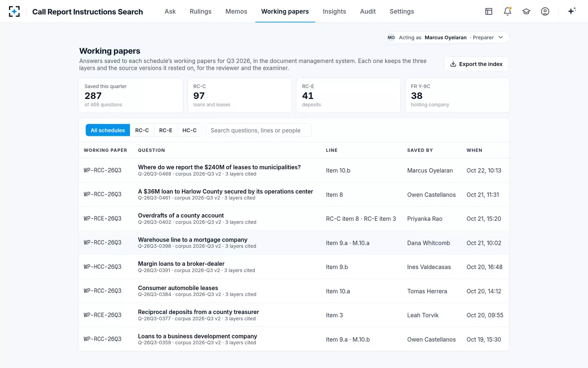This screenshot has width=588, height=368.
Task: Click the Call Report Instructions Search logo
Action: pos(14,11)
